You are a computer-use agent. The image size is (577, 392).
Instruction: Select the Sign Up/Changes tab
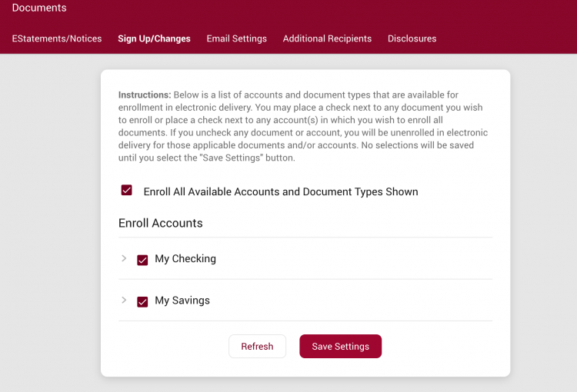tap(154, 38)
